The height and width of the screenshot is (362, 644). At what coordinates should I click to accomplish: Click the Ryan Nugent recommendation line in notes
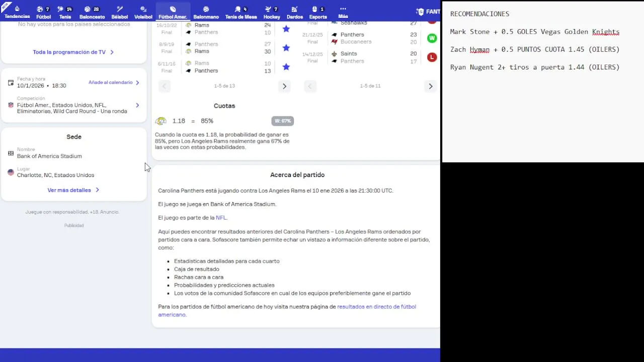pos(535,67)
